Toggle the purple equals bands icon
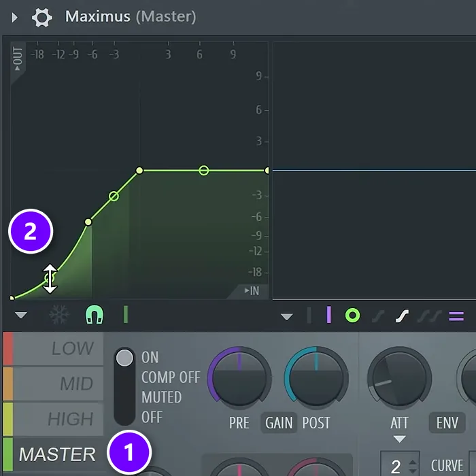This screenshot has width=476, height=476. [456, 316]
